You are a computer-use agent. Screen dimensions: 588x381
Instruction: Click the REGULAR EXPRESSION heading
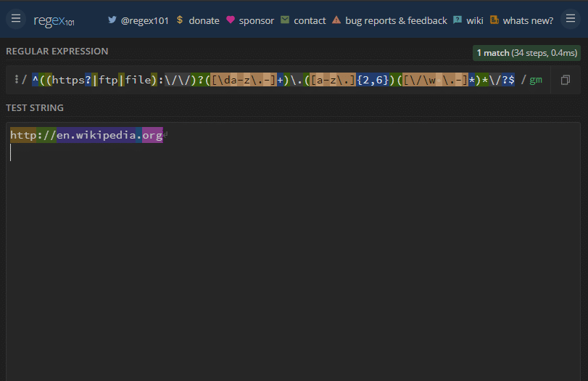coord(57,52)
